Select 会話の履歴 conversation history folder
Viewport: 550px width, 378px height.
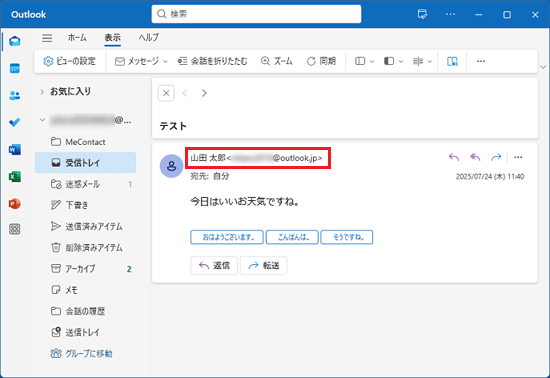coord(85,311)
